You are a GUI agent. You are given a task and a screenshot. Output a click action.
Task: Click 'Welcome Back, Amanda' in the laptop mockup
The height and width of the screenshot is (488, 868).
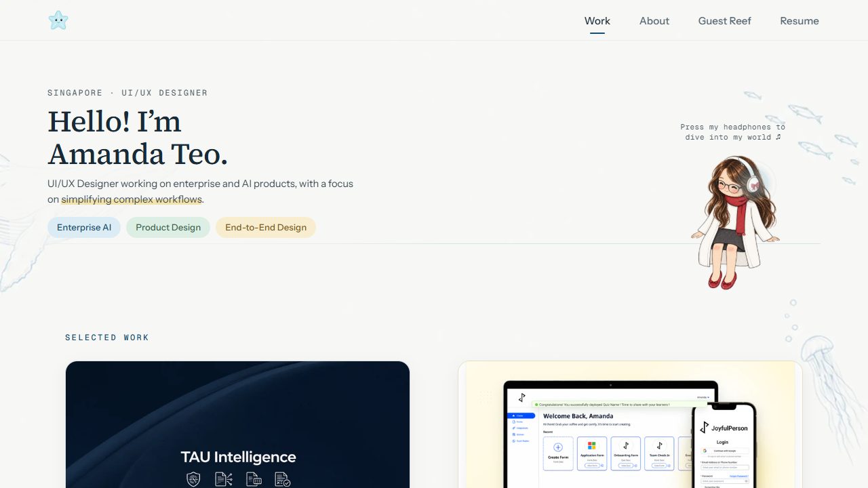tap(578, 416)
